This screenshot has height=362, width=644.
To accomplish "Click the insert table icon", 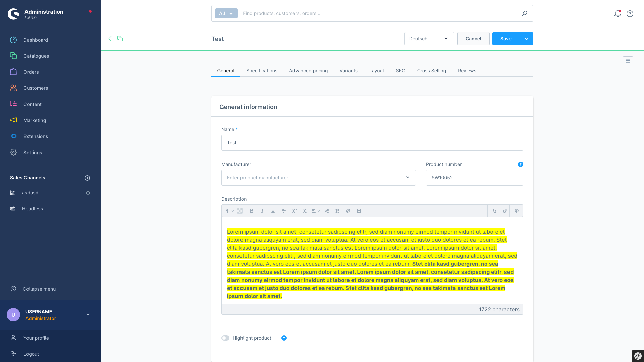I will coord(359,211).
